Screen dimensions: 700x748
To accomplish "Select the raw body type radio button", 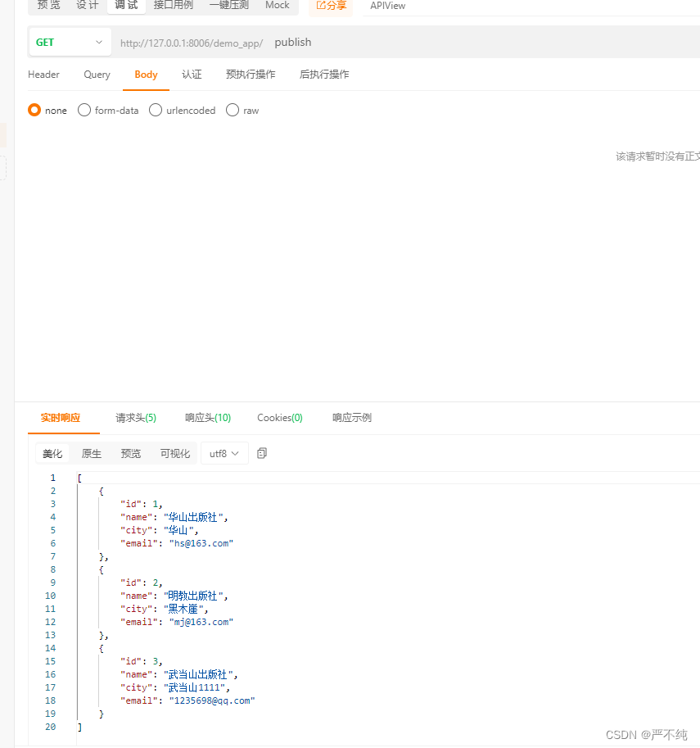I will click(232, 110).
